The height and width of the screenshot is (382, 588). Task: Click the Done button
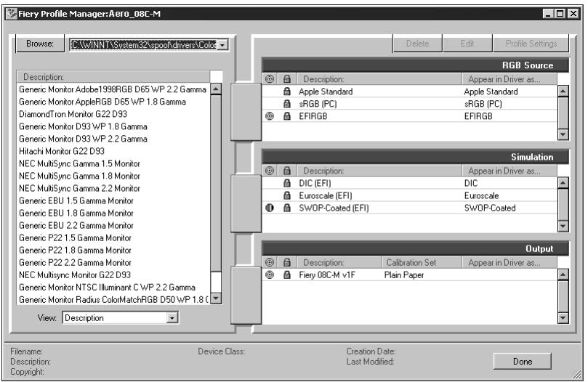coord(523,362)
